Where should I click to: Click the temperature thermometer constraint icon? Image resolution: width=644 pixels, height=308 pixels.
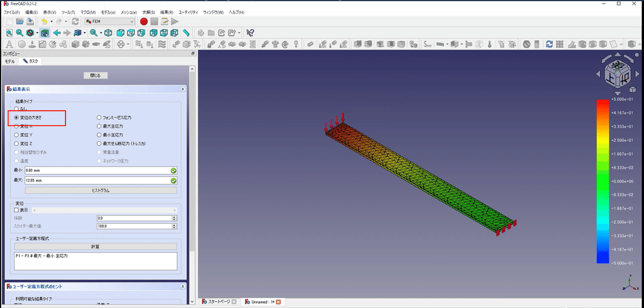pyautogui.click(x=489, y=44)
